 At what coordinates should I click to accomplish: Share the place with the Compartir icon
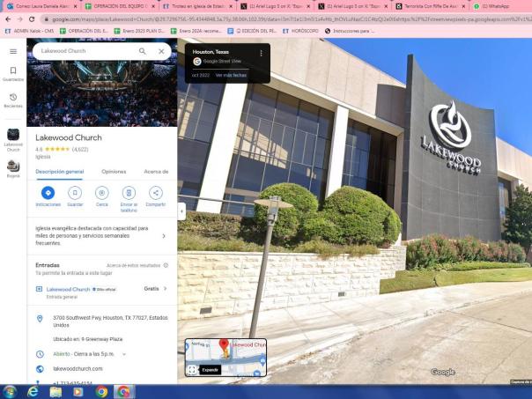tap(156, 193)
